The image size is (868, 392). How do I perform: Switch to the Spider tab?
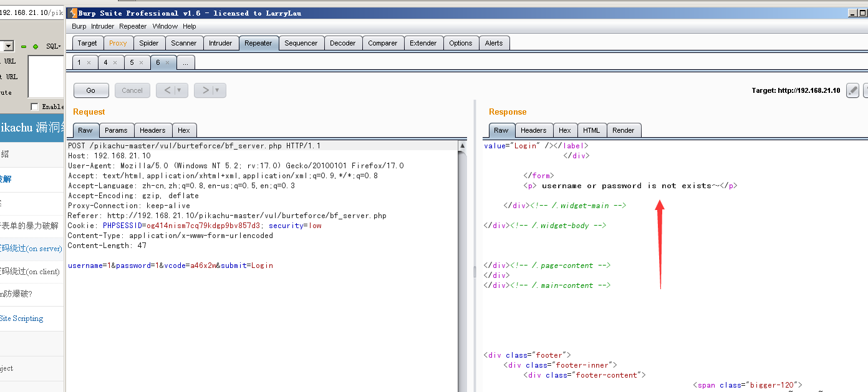click(149, 43)
